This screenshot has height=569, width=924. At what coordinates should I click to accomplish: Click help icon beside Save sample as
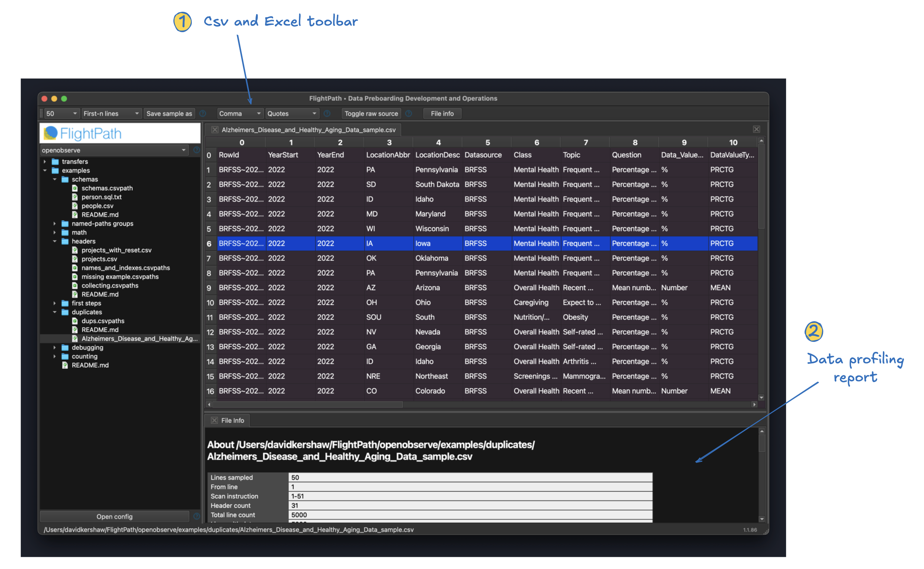click(203, 114)
